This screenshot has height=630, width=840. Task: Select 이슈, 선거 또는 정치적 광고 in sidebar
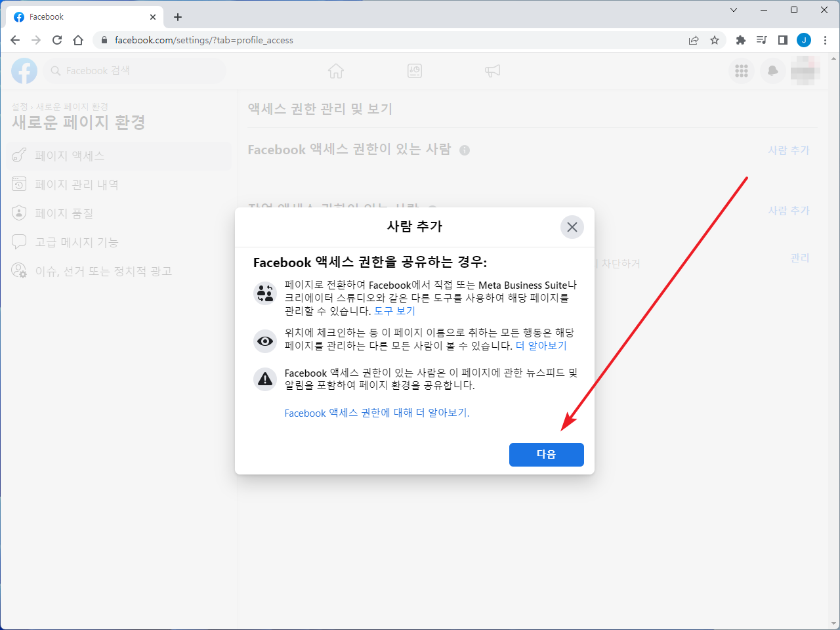point(119,271)
